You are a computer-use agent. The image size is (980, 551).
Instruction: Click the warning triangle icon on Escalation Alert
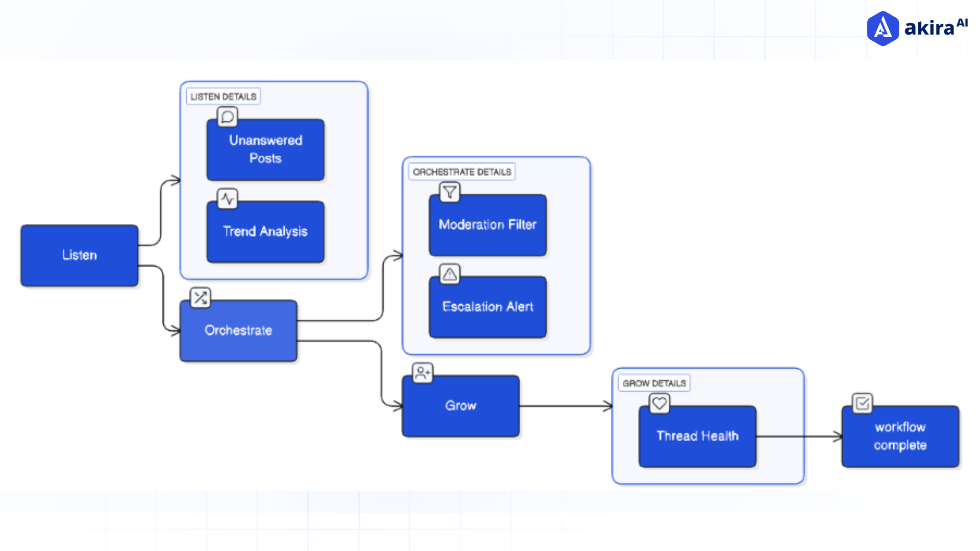(449, 274)
